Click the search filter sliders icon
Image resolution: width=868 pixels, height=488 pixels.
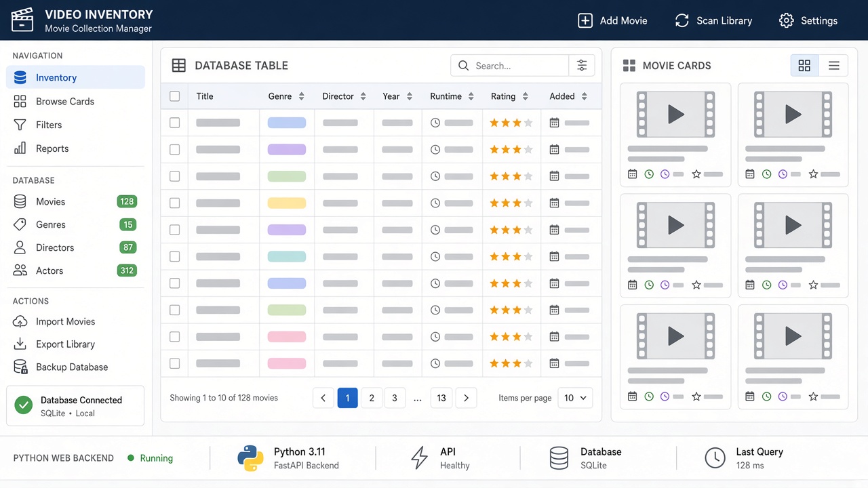(x=582, y=66)
